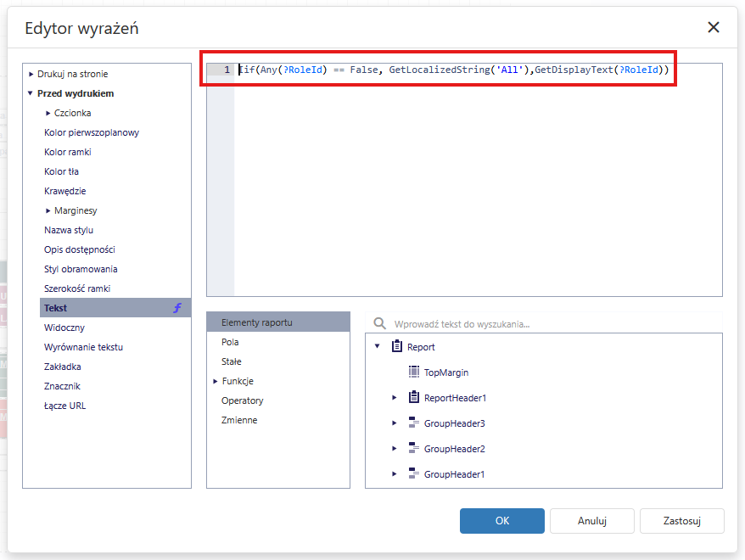The height and width of the screenshot is (560, 745).
Task: Click the GroupHeader3 band icon
Action: point(414,423)
